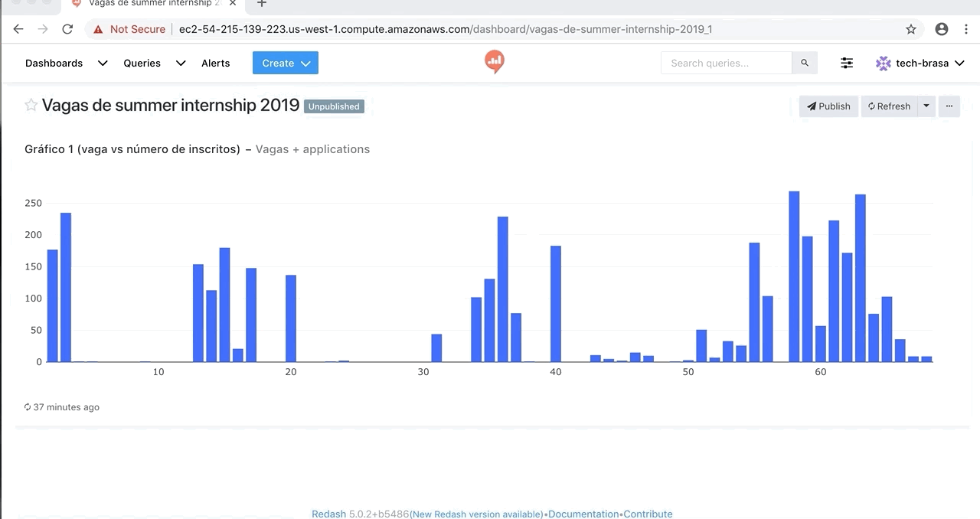Viewport: 980px width, 519px height.
Task: Open the settings sliders icon
Action: click(847, 63)
